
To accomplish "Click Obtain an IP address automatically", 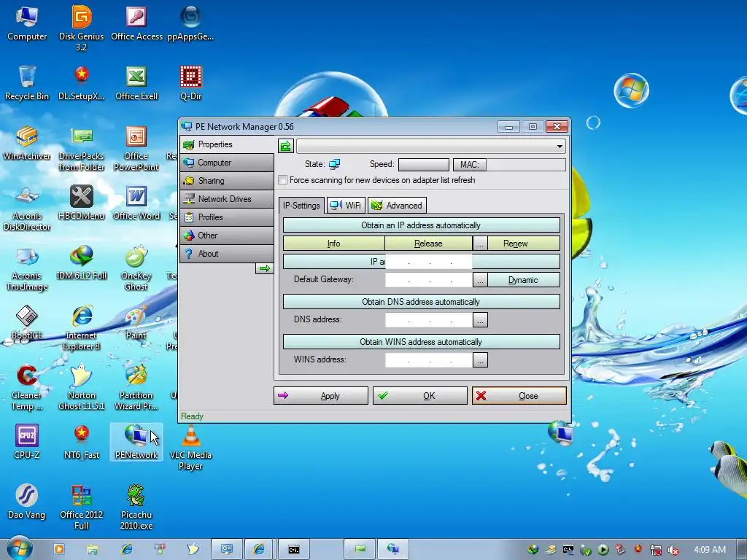I will [421, 225].
